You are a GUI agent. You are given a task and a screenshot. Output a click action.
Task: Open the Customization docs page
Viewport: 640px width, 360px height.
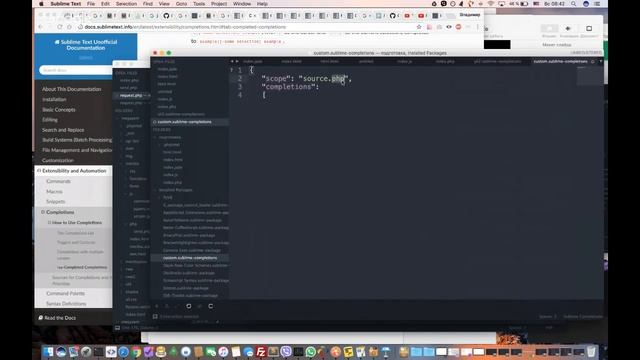coord(58,160)
